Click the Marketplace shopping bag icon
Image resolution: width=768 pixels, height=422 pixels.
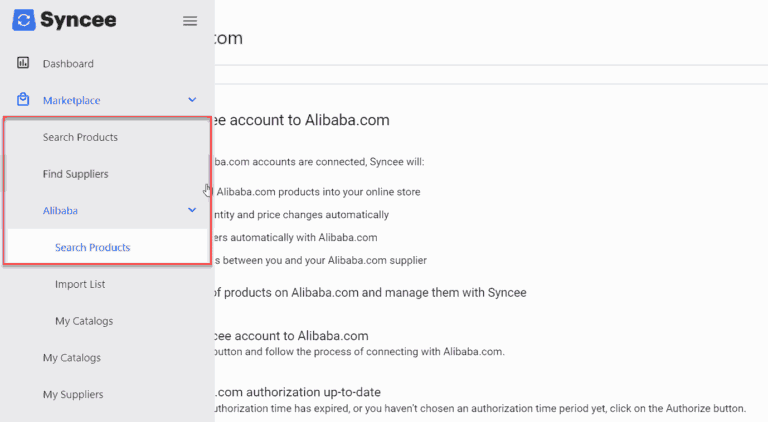click(23, 100)
